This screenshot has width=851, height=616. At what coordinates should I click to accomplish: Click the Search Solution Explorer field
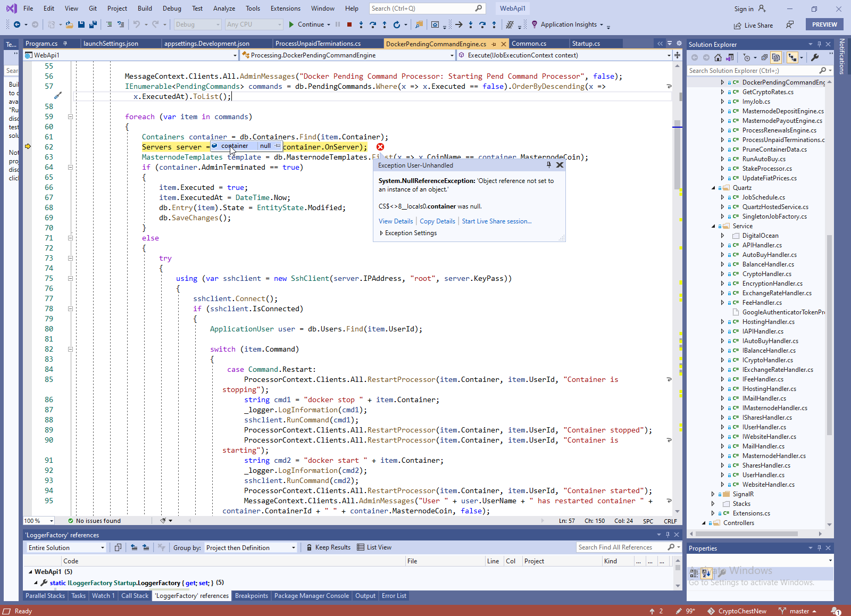pyautogui.click(x=752, y=70)
